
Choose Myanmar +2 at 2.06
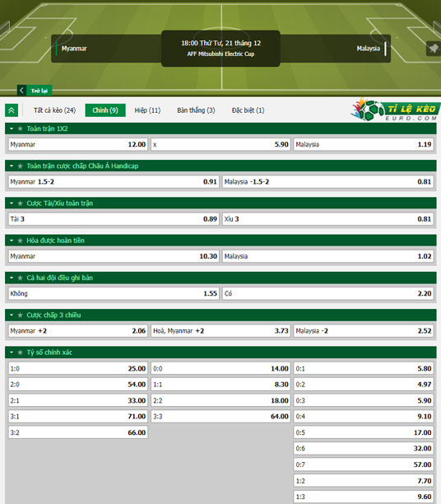point(78,331)
